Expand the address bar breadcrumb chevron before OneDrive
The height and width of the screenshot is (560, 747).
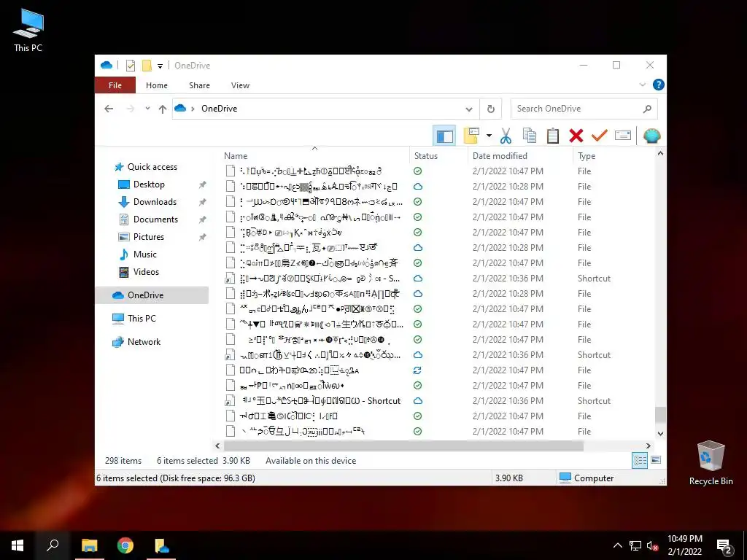pos(193,109)
